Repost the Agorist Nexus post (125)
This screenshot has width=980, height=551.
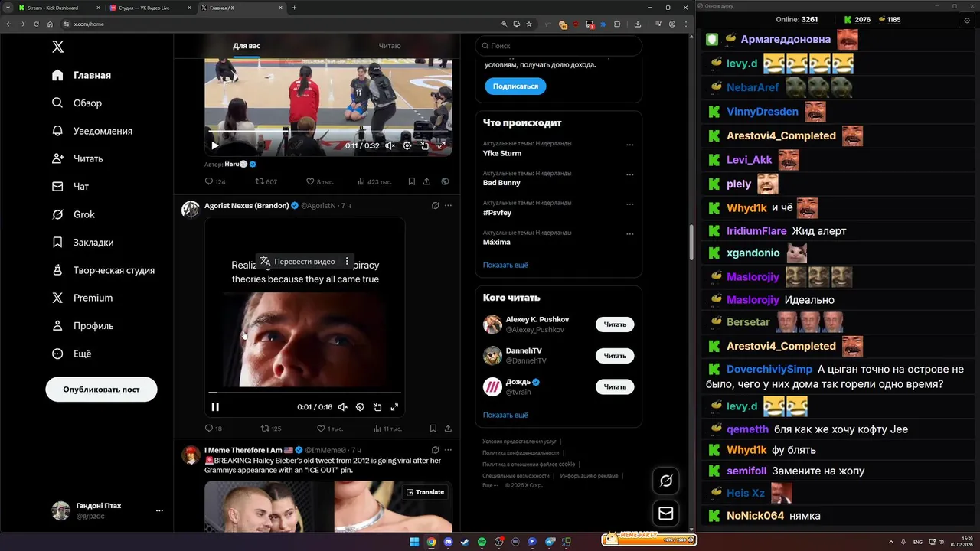point(271,429)
